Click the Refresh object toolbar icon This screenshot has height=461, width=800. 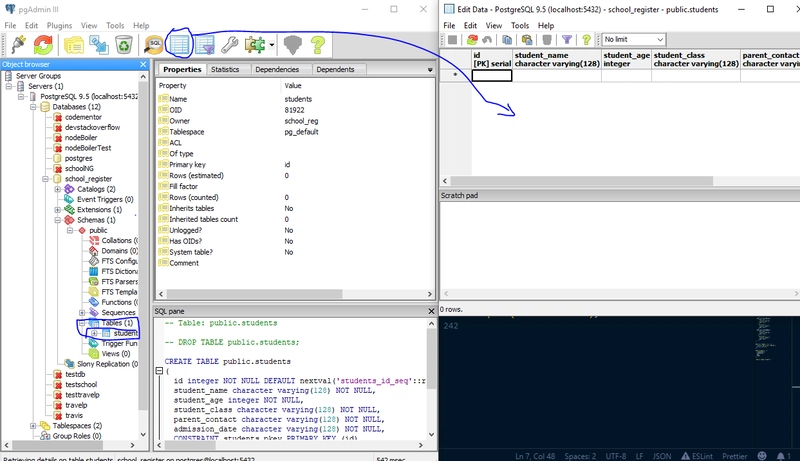44,44
